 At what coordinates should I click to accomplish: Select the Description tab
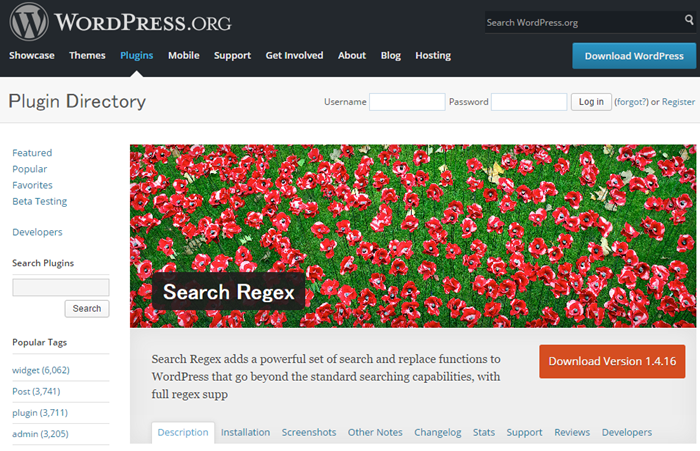pyautogui.click(x=183, y=432)
